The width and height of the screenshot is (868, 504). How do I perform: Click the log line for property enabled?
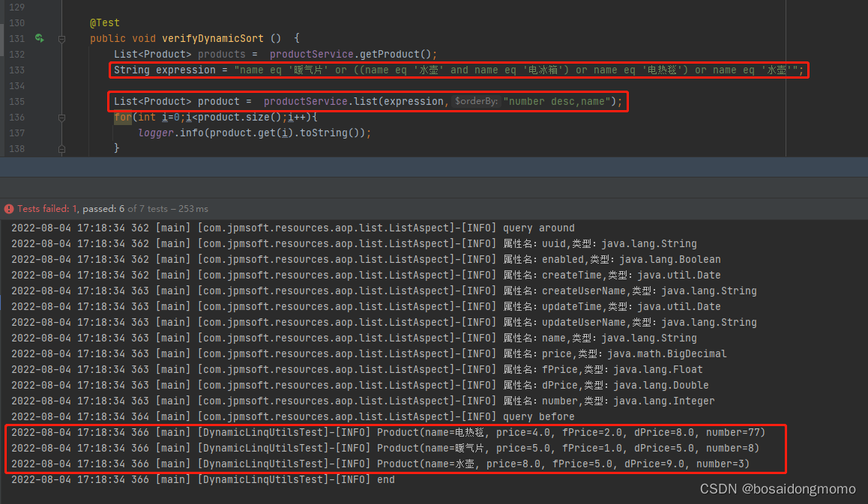pos(366,259)
